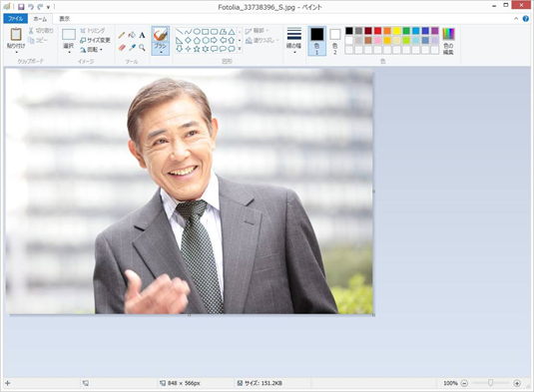Switch to the 表示 view tab
This screenshot has width=534, height=392.
click(65, 19)
